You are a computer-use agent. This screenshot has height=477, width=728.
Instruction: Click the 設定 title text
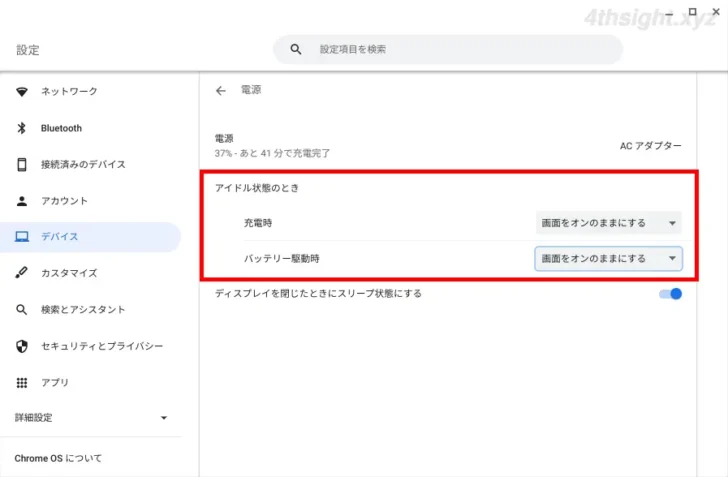[28, 50]
